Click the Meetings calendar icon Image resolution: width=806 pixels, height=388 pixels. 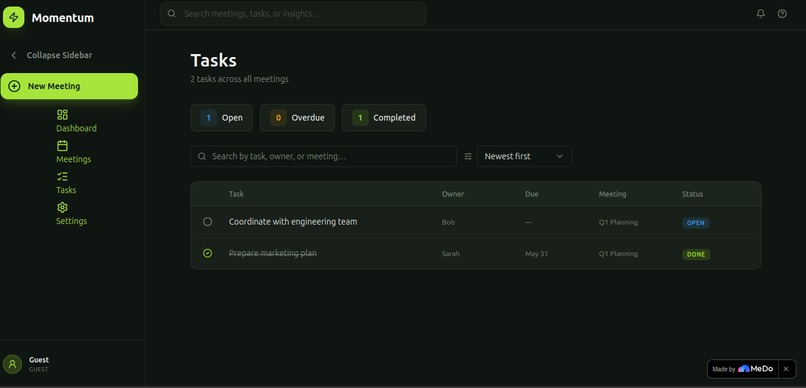62,145
